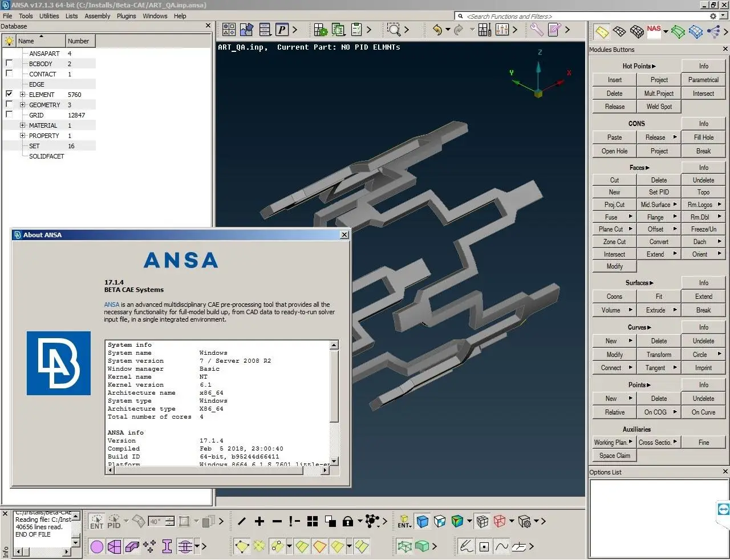Expand the MATERIAL tree node
The width and height of the screenshot is (730, 560).
pos(23,125)
